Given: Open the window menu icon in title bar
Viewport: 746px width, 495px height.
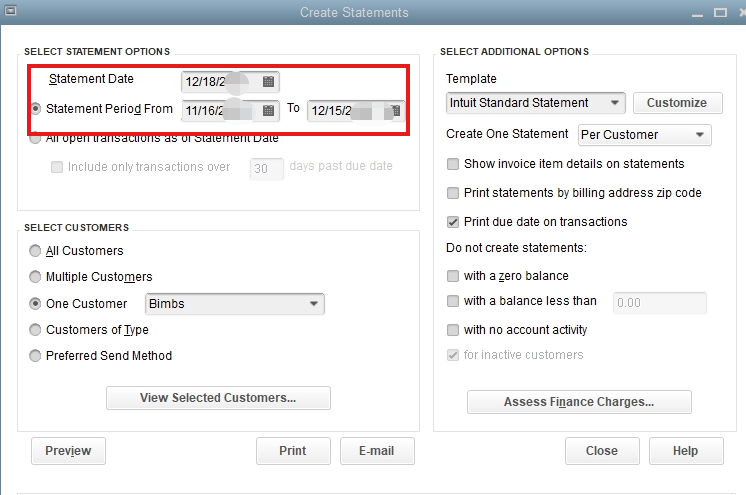Looking at the screenshot, I should (10, 12).
